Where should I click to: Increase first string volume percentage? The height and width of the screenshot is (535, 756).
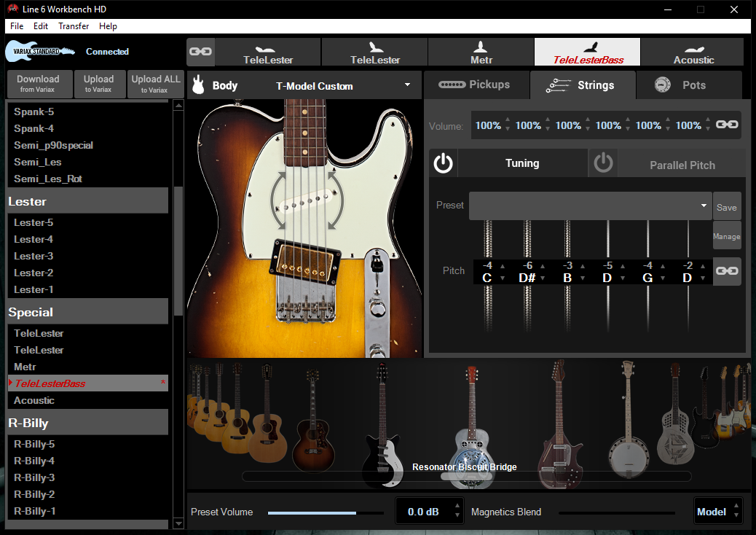coord(507,119)
